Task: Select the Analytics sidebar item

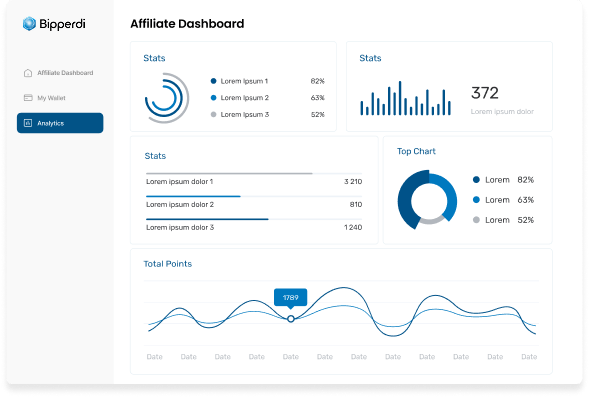Action: (60, 123)
